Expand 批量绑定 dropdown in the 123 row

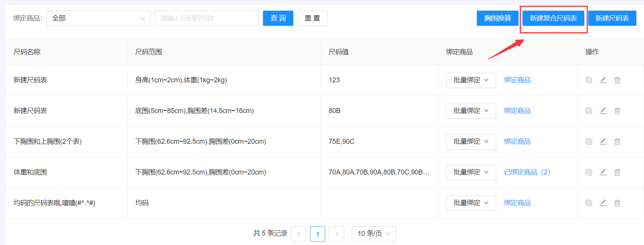tap(471, 80)
